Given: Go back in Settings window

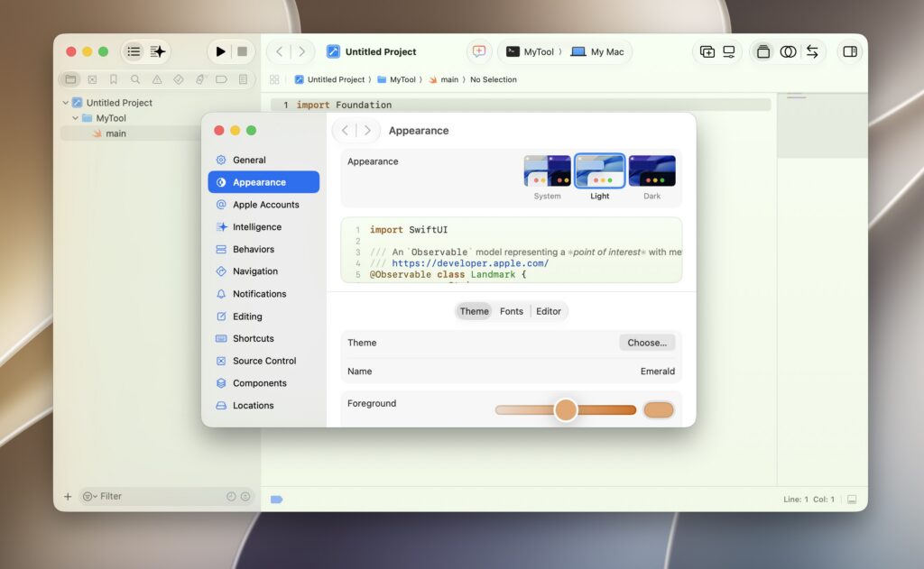Looking at the screenshot, I should click(345, 130).
